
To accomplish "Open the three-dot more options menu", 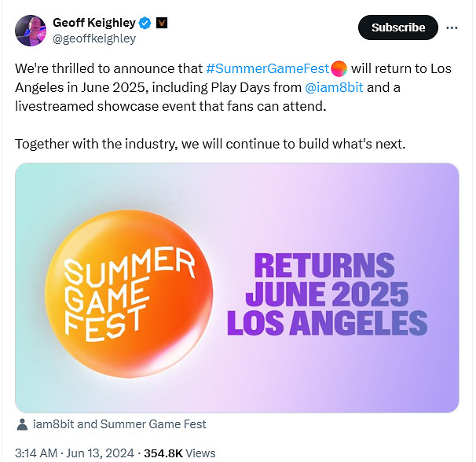I will (451, 27).
